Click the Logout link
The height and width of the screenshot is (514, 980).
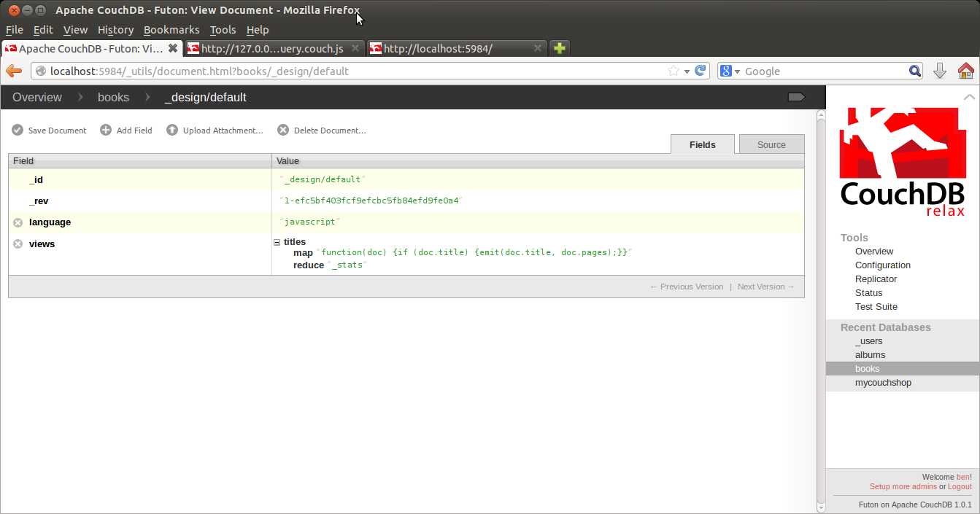click(x=960, y=486)
